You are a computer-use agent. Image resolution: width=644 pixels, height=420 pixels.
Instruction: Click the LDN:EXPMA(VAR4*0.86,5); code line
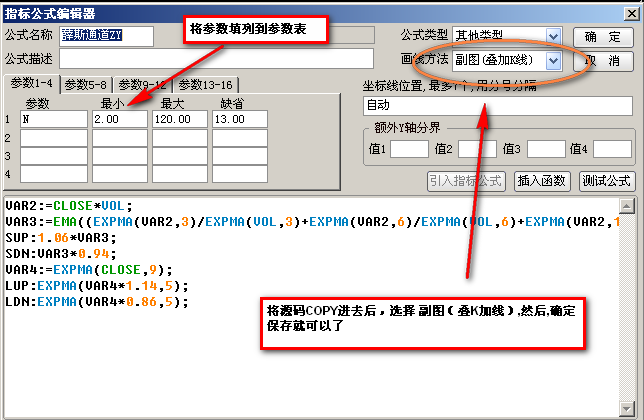click(97, 302)
